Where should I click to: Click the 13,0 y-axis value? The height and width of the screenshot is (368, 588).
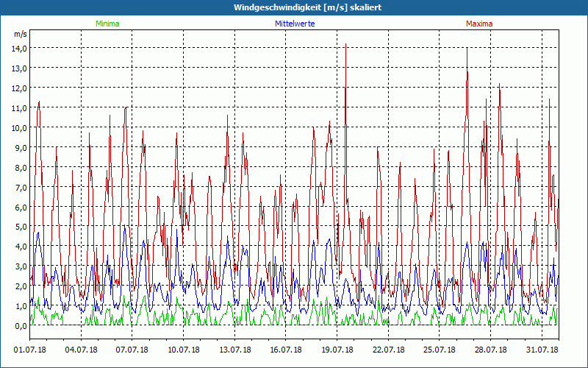(x=21, y=68)
